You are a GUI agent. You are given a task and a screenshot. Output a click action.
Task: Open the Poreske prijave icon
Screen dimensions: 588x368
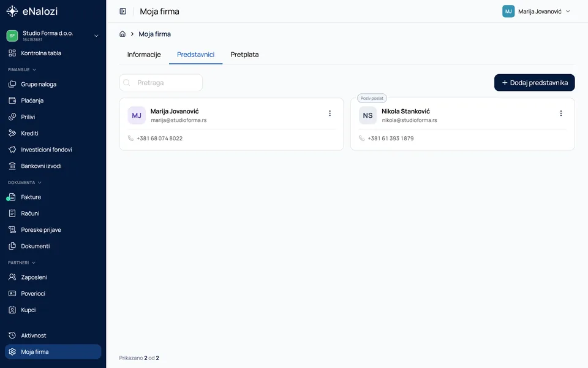coord(12,229)
